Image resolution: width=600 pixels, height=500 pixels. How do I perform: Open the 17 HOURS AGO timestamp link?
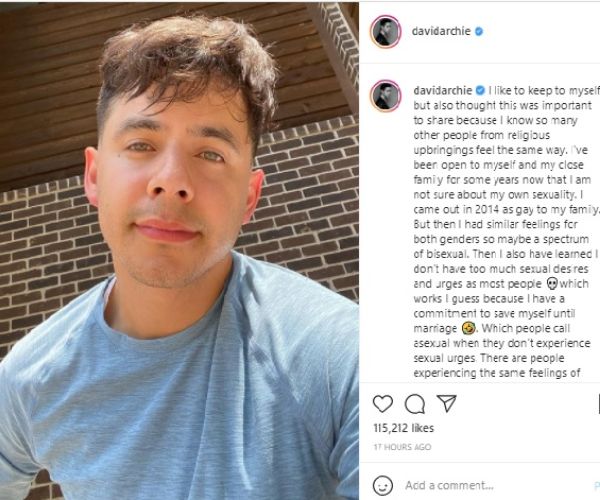coord(402,447)
